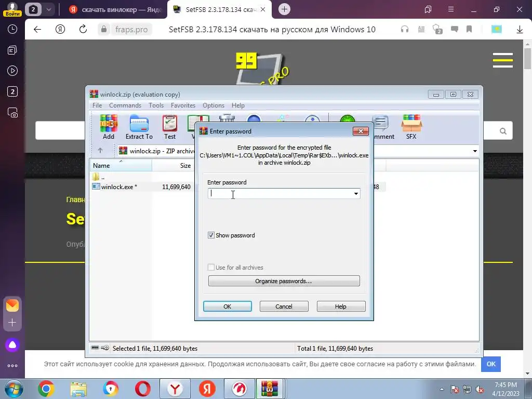Open the Commands menu in WinRAR
This screenshot has height=399, width=532.
pos(125,105)
